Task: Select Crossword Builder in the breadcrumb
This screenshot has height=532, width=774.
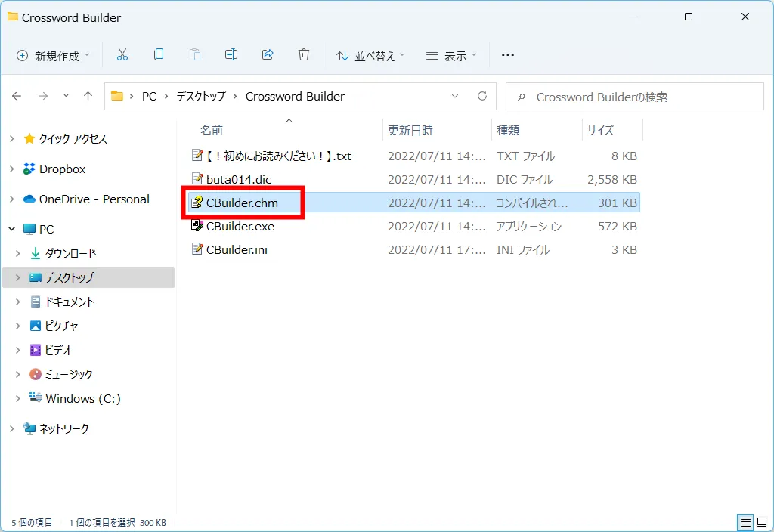Action: pyautogui.click(x=296, y=97)
